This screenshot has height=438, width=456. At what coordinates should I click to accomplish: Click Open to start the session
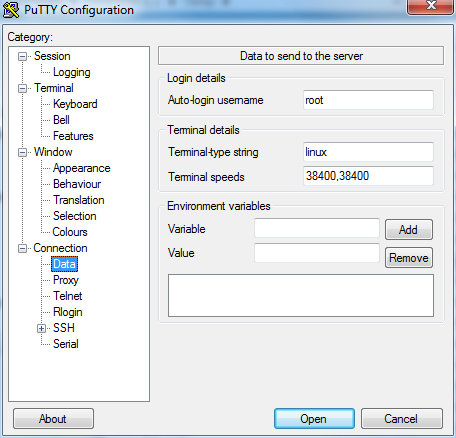click(x=314, y=419)
